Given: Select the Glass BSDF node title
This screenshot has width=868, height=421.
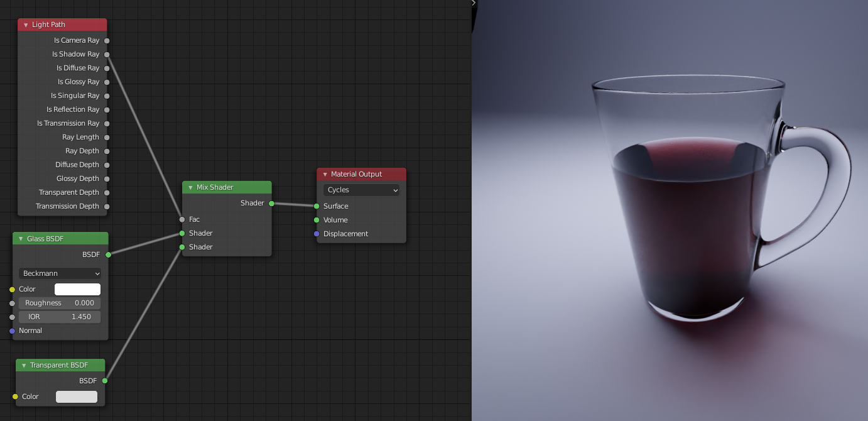Looking at the screenshot, I should [x=45, y=239].
